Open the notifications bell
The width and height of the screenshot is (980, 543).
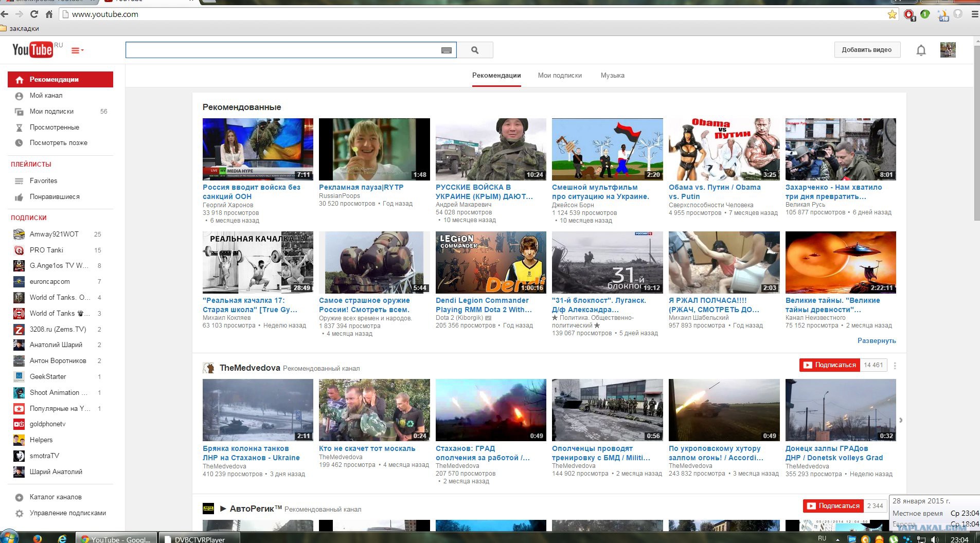click(921, 50)
